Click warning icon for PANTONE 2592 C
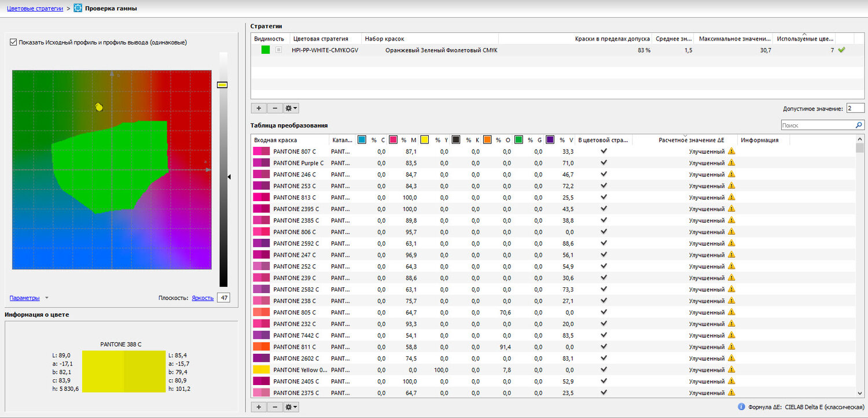This screenshot has width=868, height=418. (x=731, y=243)
